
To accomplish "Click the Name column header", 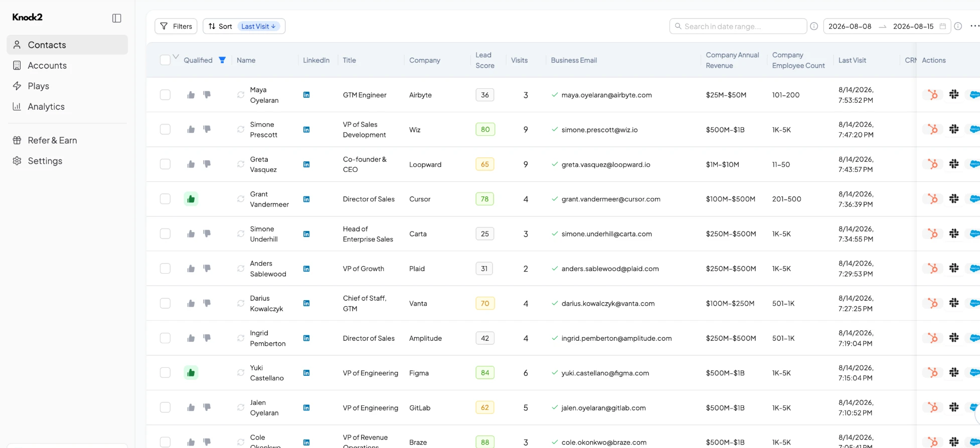I will point(246,60).
